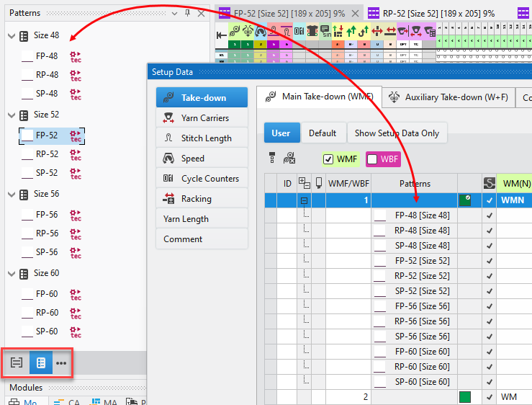Click the left view icon in Patterns footer
The height and width of the screenshot is (405, 532).
17,363
